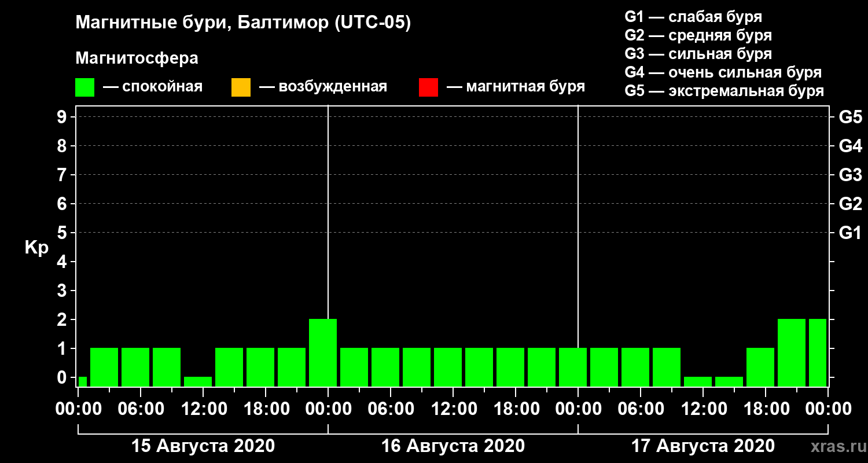Click the y-axis value 0
The height and width of the screenshot is (463, 868).
(63, 377)
